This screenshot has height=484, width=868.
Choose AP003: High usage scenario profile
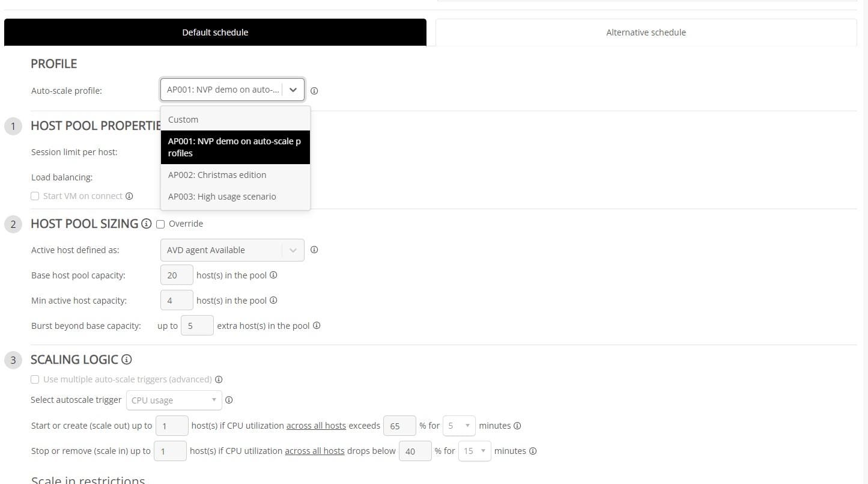click(222, 197)
